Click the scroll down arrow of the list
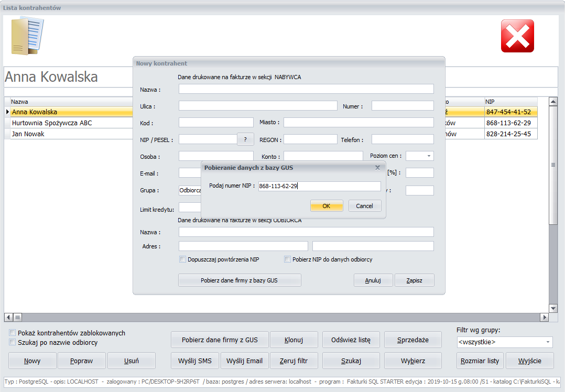The height and width of the screenshot is (392, 565). (553, 308)
